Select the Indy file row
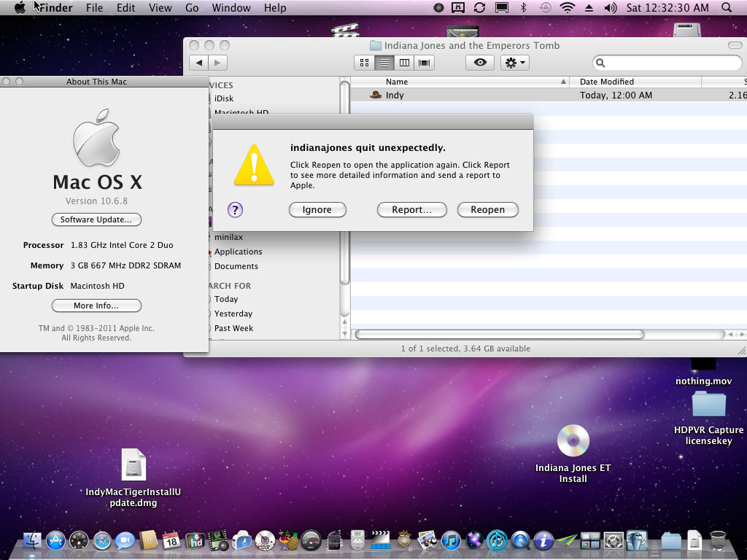The width and height of the screenshot is (747, 560). (549, 96)
